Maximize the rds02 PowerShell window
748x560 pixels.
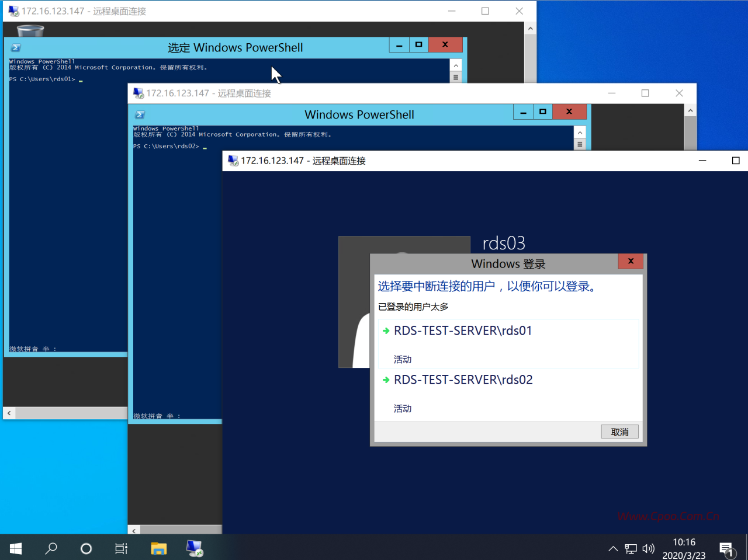point(543,112)
